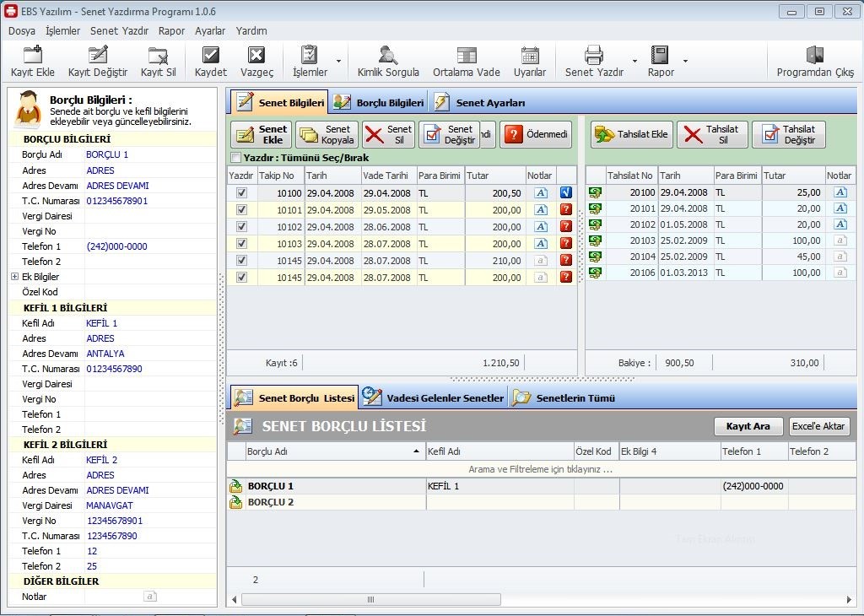Viewport: 864px width, 616px height.
Task: Open the Senet Yazdır menu in the menu bar
Action: click(x=119, y=30)
